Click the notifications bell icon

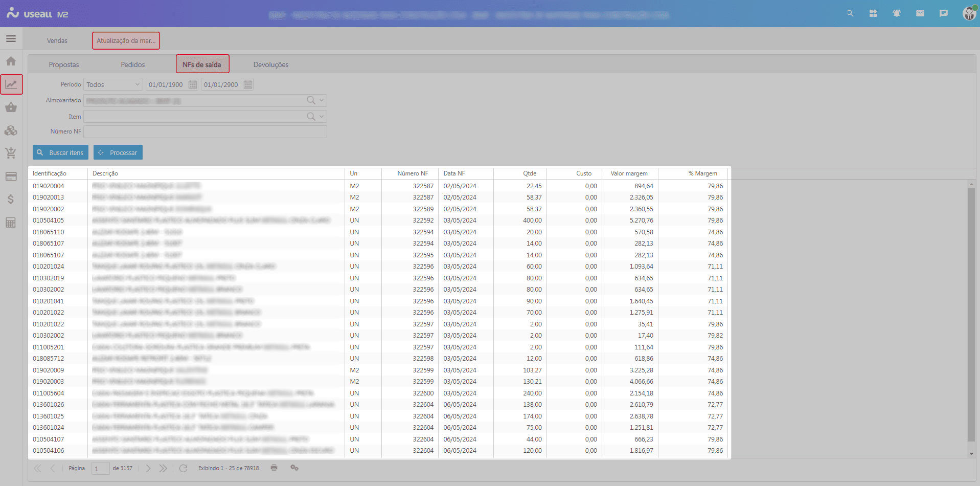click(896, 14)
